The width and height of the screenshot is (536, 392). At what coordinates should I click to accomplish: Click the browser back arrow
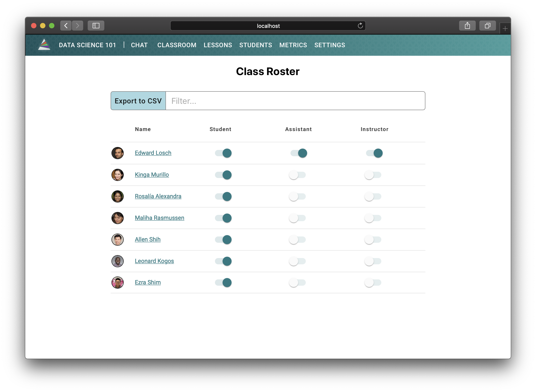pyautogui.click(x=66, y=26)
